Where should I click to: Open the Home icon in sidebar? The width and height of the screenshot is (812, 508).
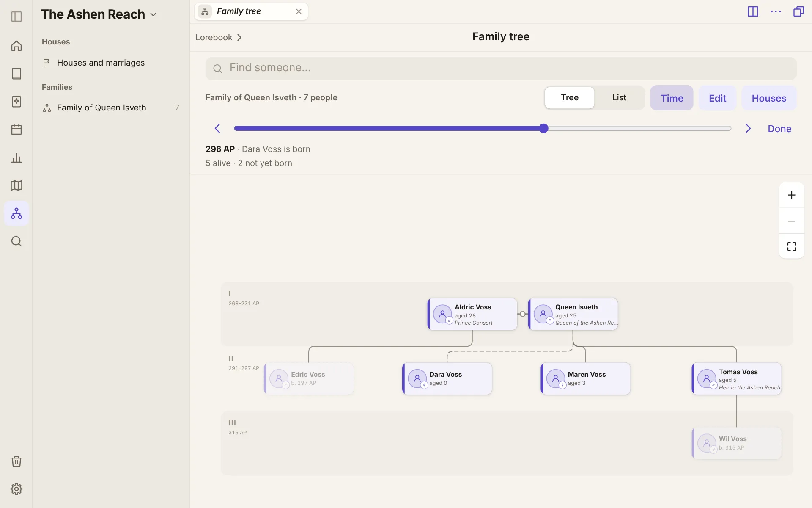(16, 46)
